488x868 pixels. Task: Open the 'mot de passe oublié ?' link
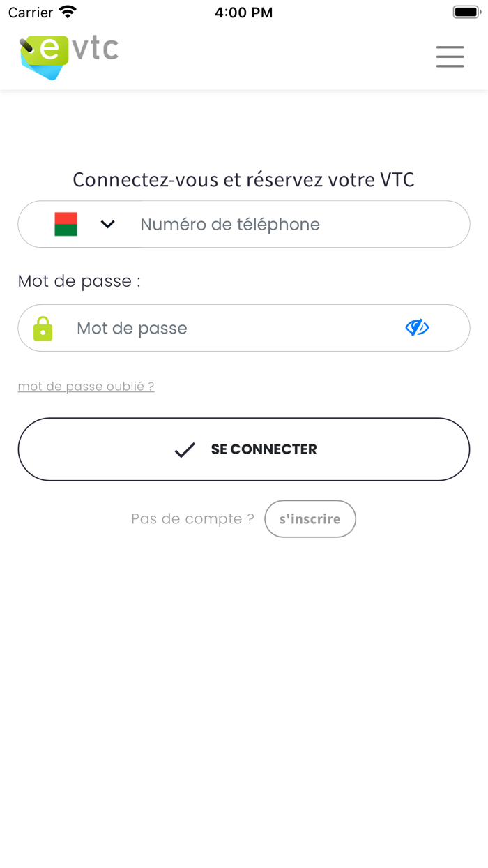click(x=86, y=386)
